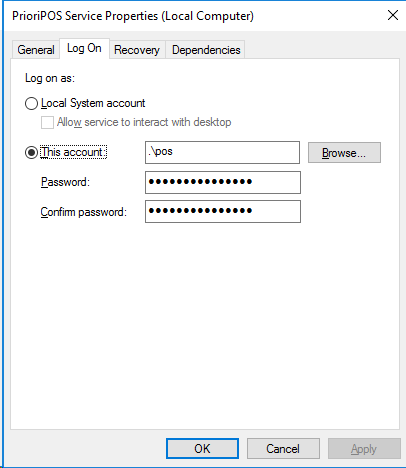This screenshot has width=406, height=468.
Task: Select the Log On tab
Action: (x=84, y=48)
